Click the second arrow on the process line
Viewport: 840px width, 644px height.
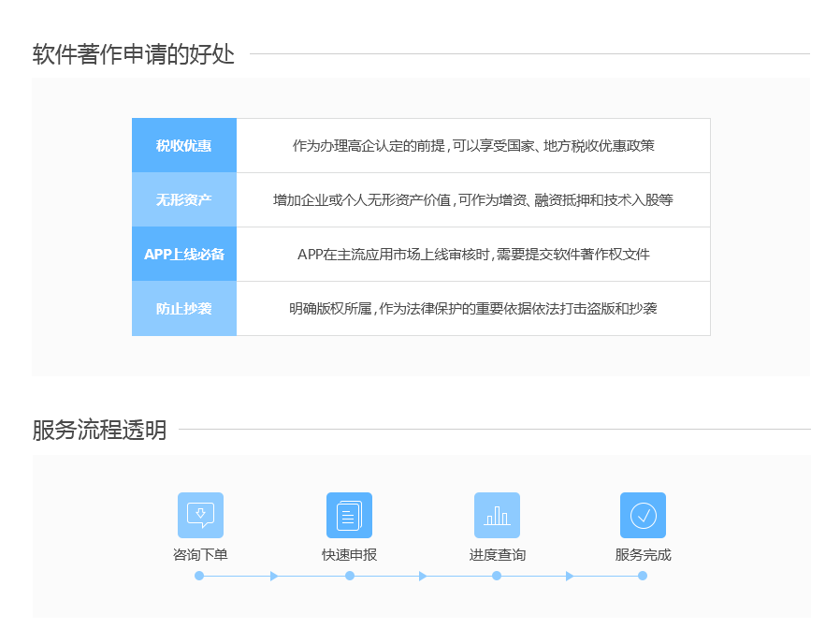(x=423, y=576)
